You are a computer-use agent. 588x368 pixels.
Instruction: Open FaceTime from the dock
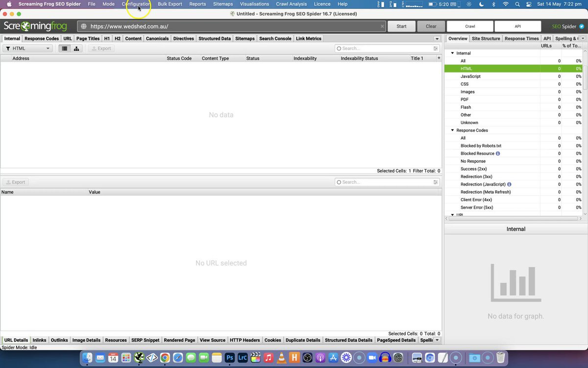click(x=204, y=358)
